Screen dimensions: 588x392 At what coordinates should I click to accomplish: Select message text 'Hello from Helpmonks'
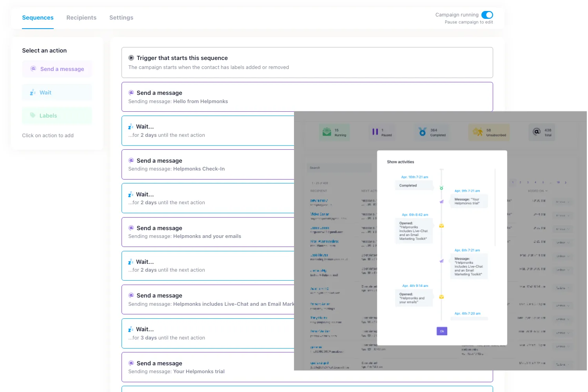(200, 102)
